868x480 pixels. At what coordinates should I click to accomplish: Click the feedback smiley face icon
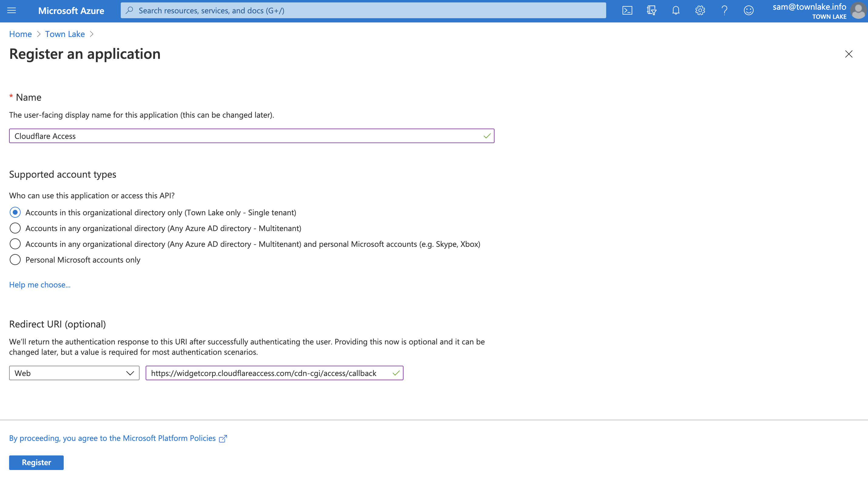(x=748, y=11)
